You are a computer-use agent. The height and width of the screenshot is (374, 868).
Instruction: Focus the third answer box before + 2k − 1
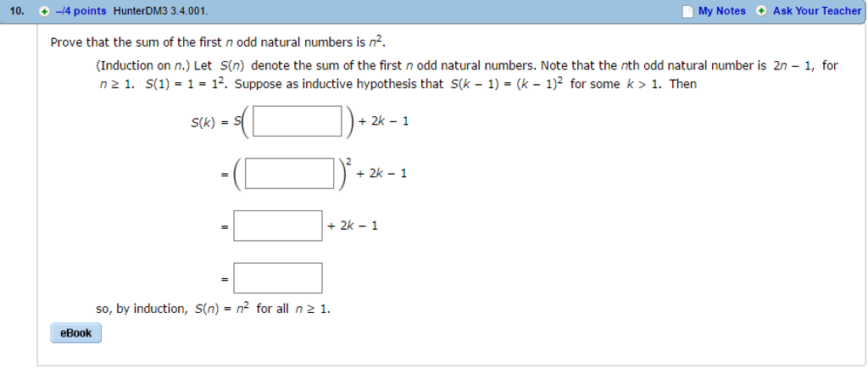[278, 226]
